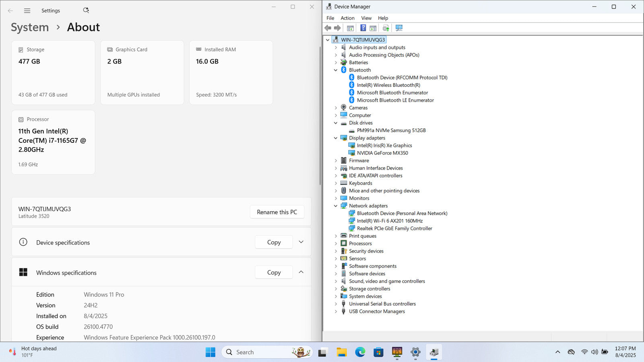The image size is (644, 362).
Task: Select the NVIDIA GeForce MX350 device
Action: pyautogui.click(x=382, y=153)
